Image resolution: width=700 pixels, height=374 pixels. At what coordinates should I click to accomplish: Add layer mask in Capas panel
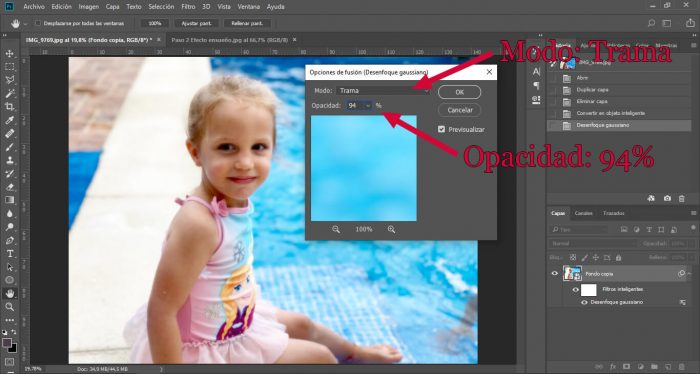[x=626, y=366]
